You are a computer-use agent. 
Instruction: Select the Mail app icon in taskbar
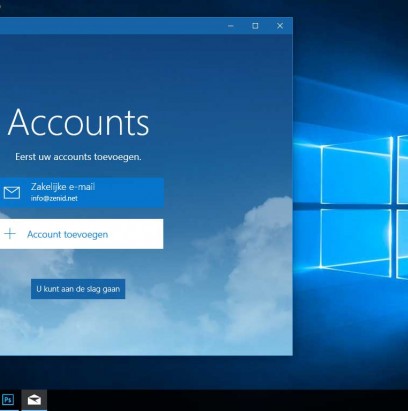[34, 399]
